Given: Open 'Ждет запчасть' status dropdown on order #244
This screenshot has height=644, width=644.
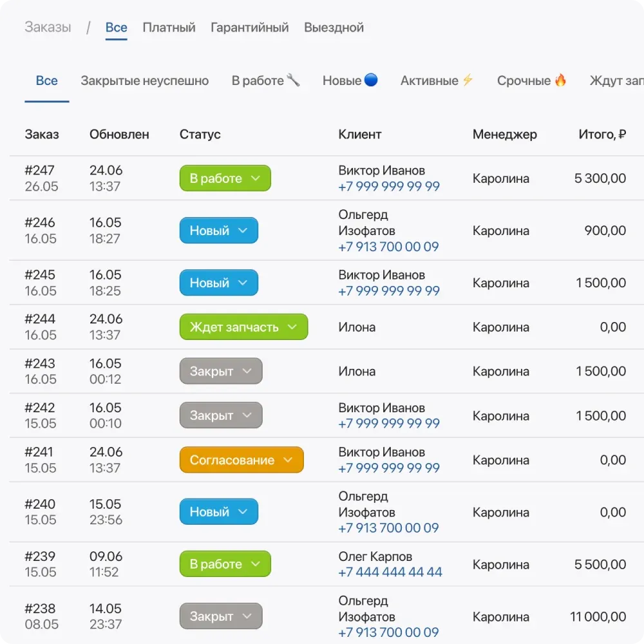Looking at the screenshot, I should (x=243, y=327).
